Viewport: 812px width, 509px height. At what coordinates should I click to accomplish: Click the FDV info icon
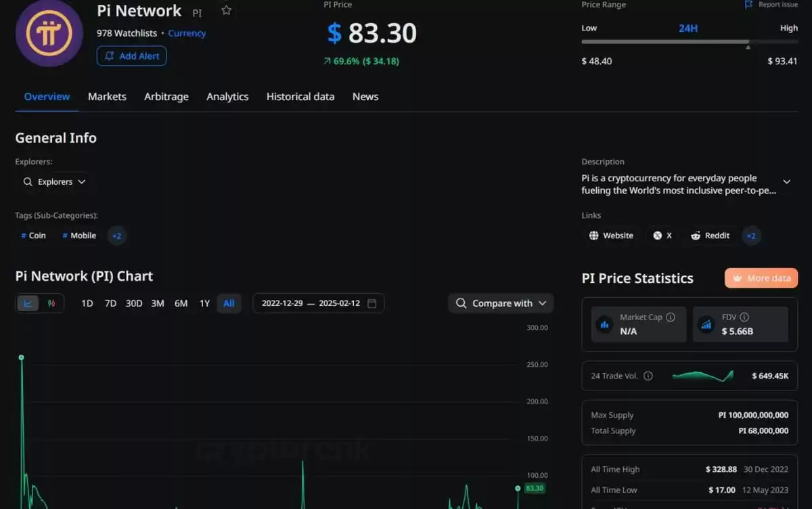pyautogui.click(x=744, y=317)
